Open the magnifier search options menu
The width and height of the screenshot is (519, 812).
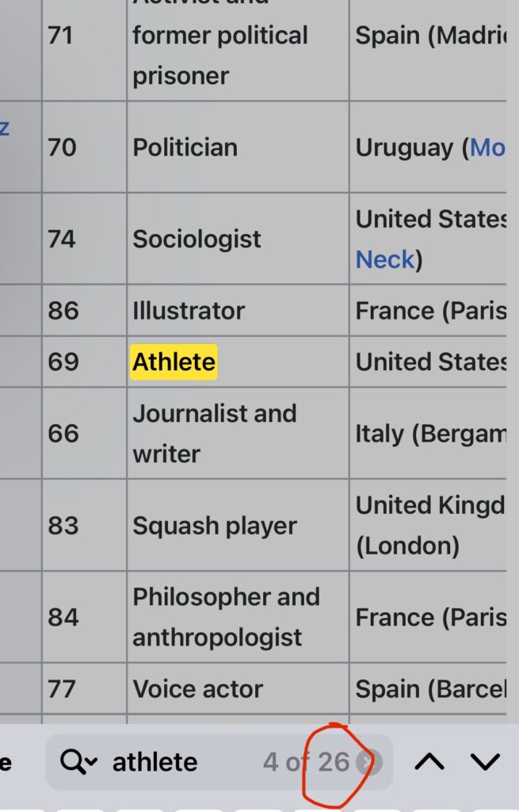78,762
